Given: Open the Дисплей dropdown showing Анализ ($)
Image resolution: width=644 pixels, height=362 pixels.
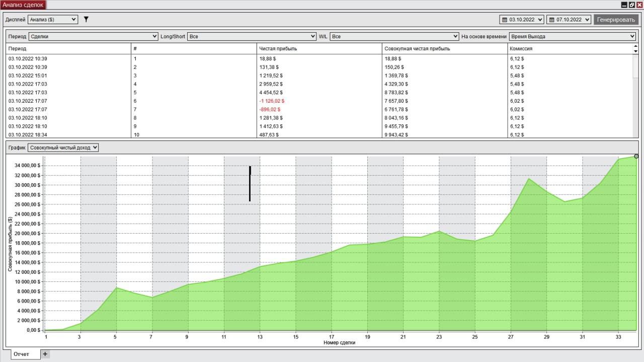Looking at the screenshot, I should [52, 19].
